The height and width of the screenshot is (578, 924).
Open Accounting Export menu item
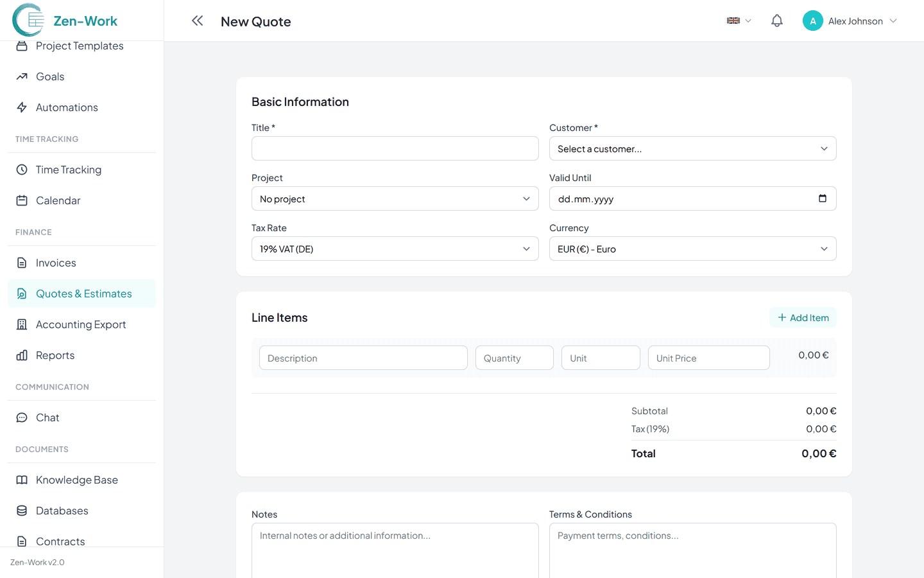pos(81,324)
